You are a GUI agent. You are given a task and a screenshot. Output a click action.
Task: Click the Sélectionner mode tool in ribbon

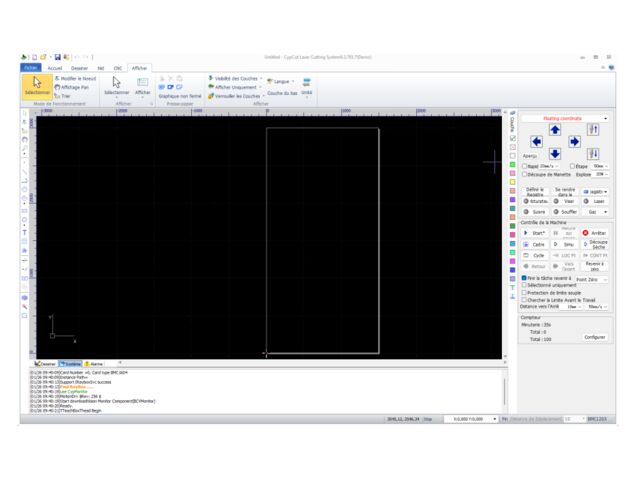[36, 86]
